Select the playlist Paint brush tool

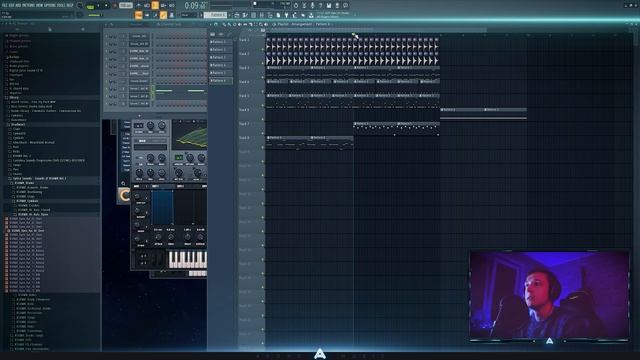229,24
